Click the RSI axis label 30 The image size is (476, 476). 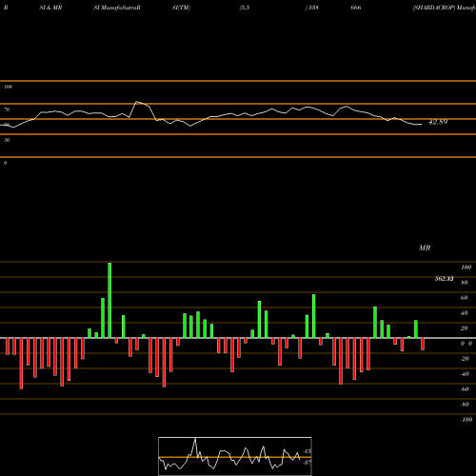tap(7, 140)
